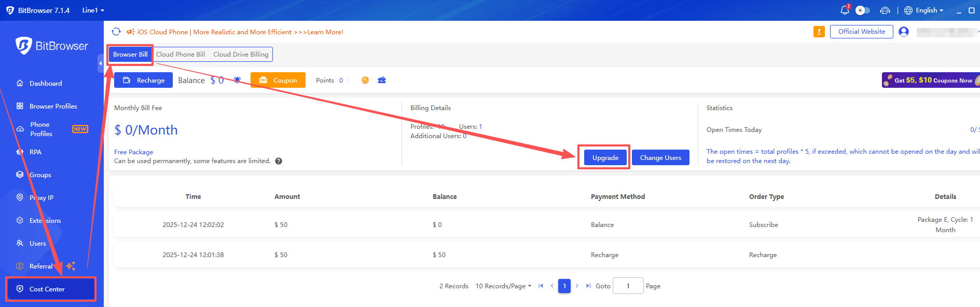Open the English language dropdown

pyautogui.click(x=924, y=10)
